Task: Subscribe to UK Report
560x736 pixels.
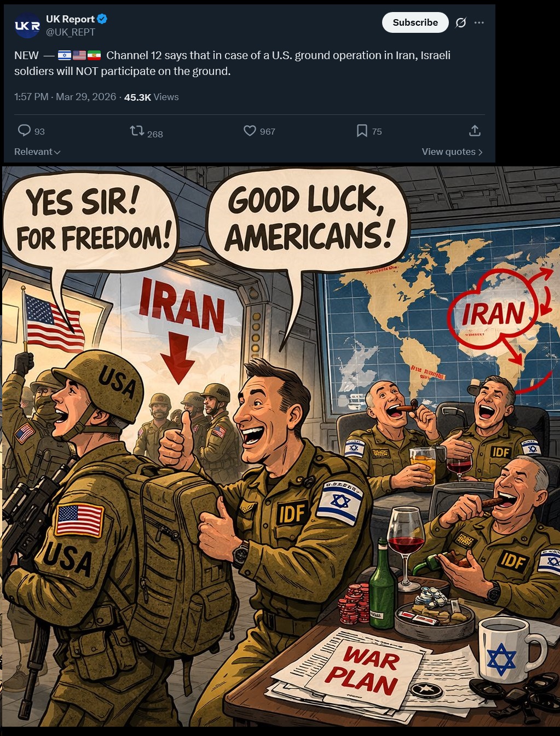Action: 415,22
